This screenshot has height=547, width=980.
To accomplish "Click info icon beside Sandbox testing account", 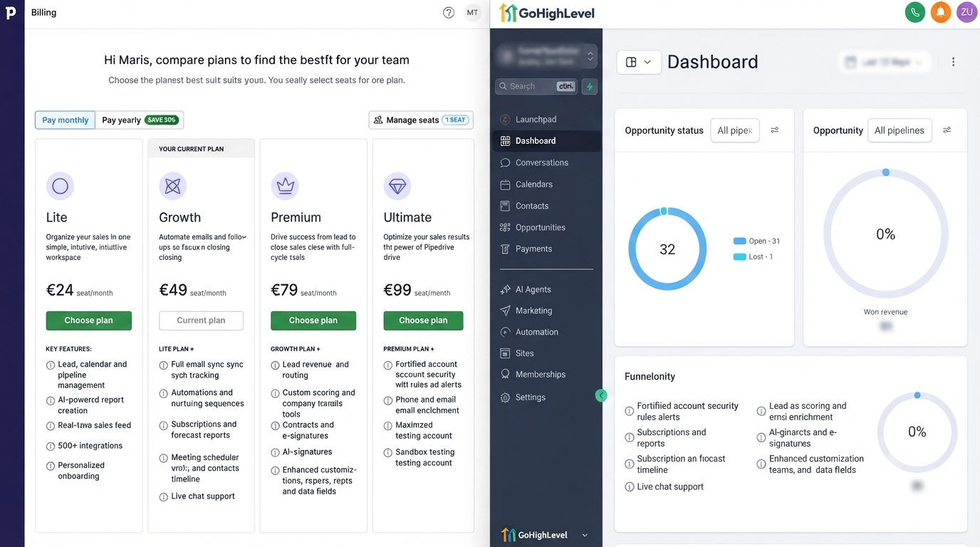I will click(388, 453).
